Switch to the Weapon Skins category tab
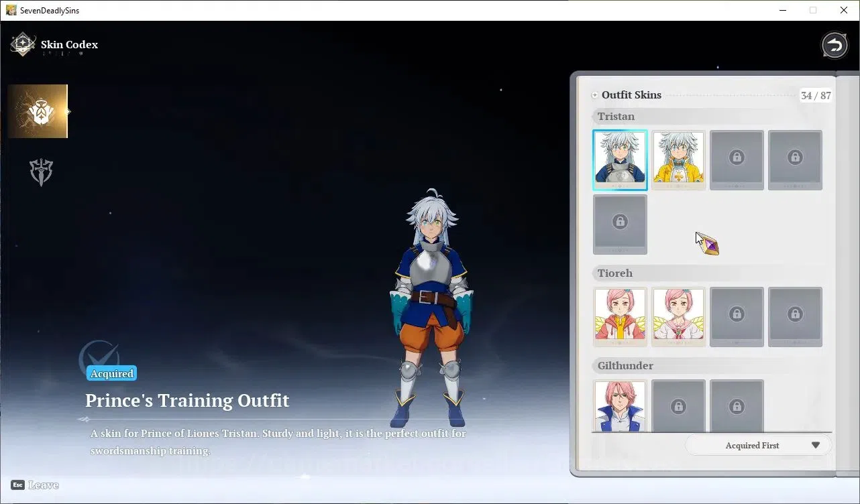Viewport: 860px width, 504px height. click(41, 172)
